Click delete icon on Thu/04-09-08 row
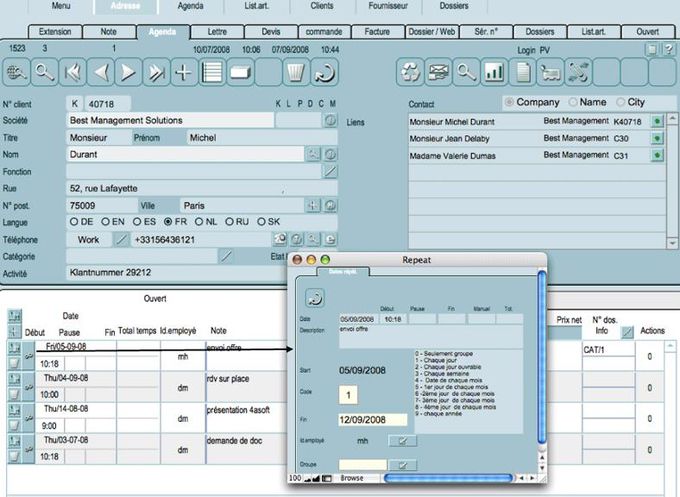680x497 pixels. point(14,394)
